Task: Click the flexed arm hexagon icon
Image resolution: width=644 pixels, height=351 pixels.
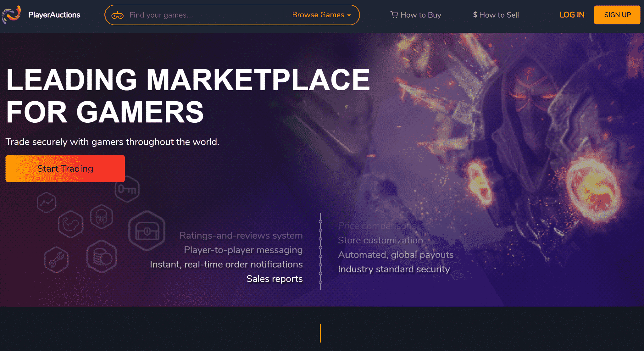Action: pos(71,224)
